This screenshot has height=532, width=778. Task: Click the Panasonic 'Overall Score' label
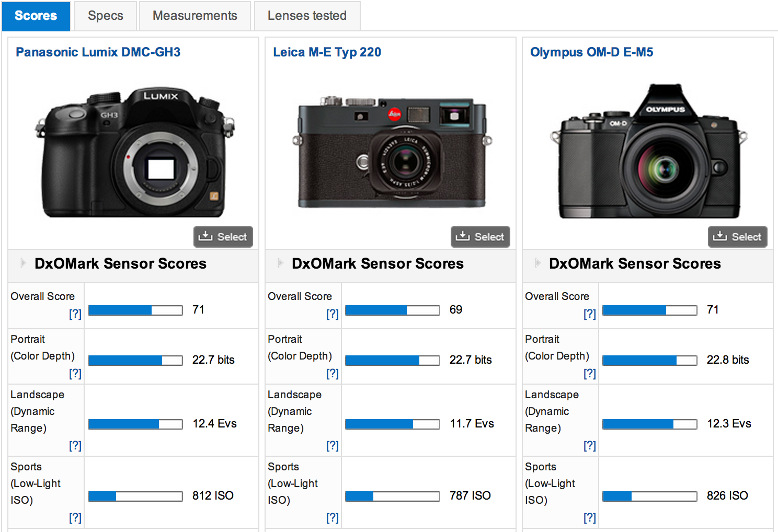tap(43, 296)
